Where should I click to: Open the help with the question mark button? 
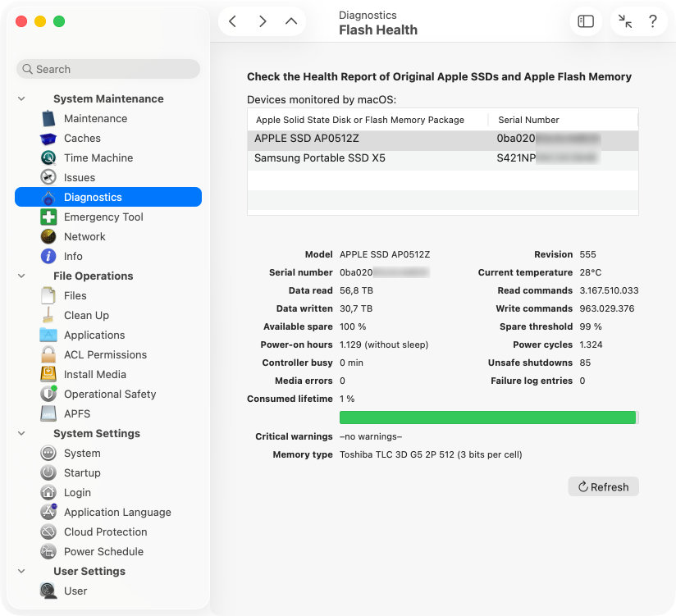653,21
